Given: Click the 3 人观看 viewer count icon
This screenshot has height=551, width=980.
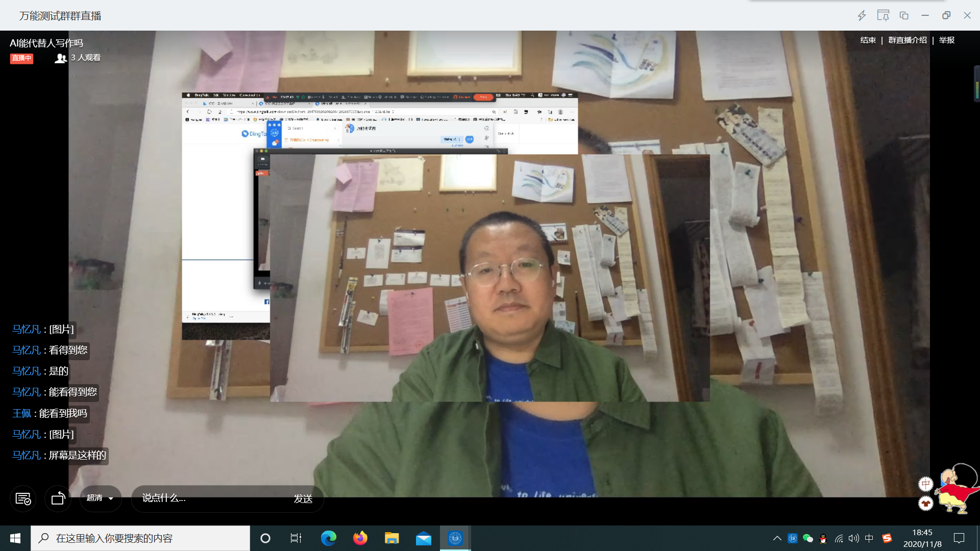Looking at the screenshot, I should (x=61, y=58).
